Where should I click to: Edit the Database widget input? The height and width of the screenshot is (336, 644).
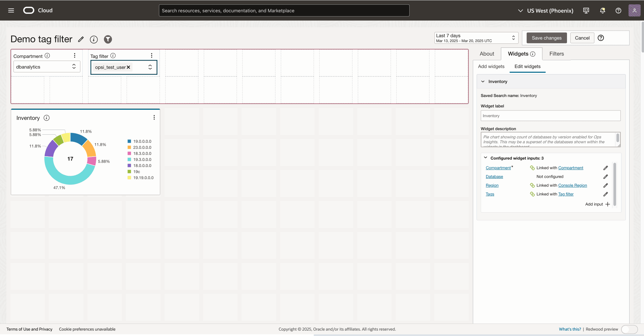coord(605,177)
